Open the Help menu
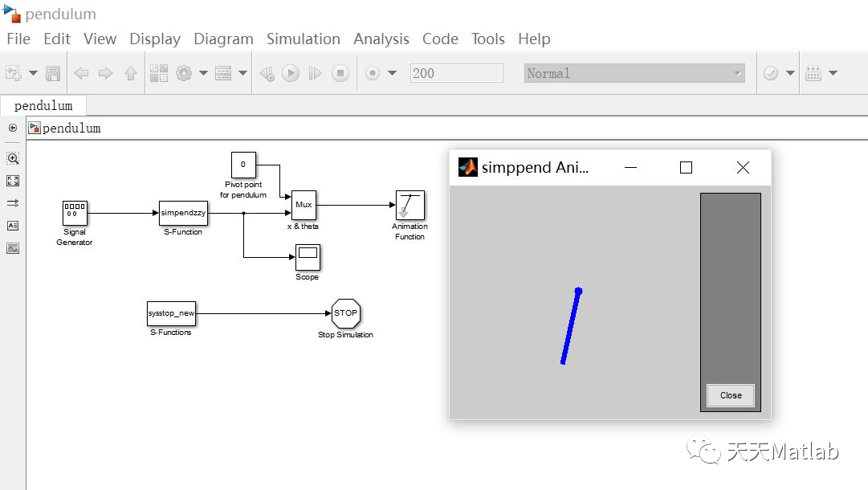Viewport: 868px width, 490px height. pyautogui.click(x=534, y=39)
